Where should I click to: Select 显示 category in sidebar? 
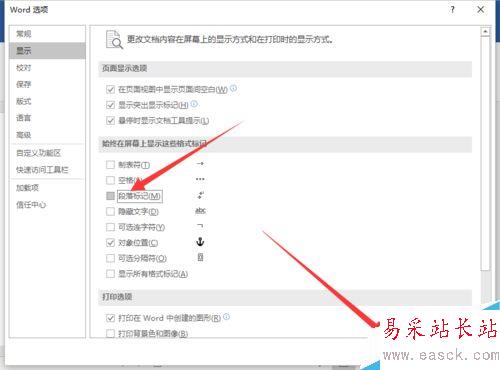click(x=48, y=51)
